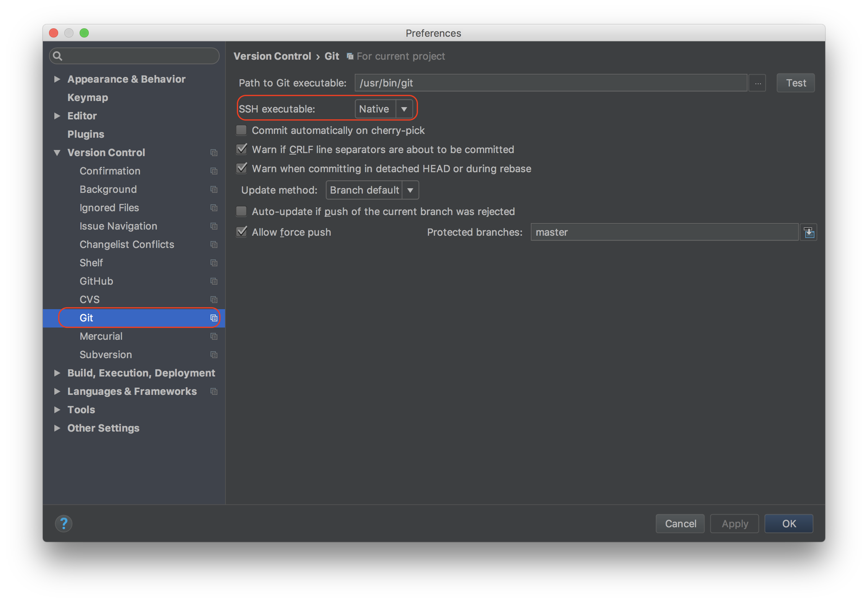Uncheck Allow force push
The height and width of the screenshot is (603, 868).
point(241,232)
